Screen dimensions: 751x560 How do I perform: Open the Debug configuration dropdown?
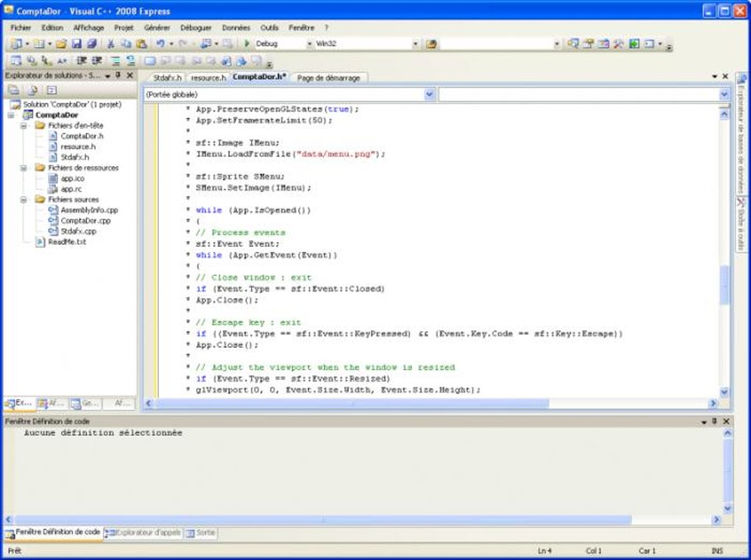(x=309, y=44)
